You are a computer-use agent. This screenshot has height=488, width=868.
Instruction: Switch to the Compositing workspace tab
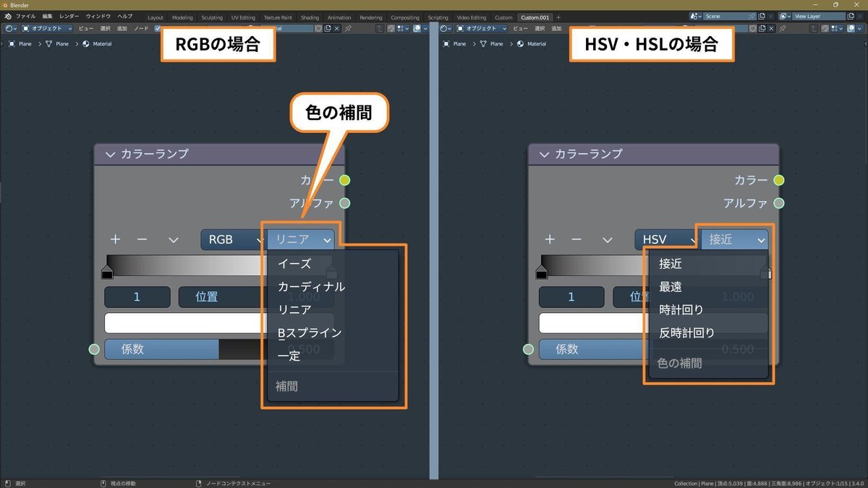point(405,17)
